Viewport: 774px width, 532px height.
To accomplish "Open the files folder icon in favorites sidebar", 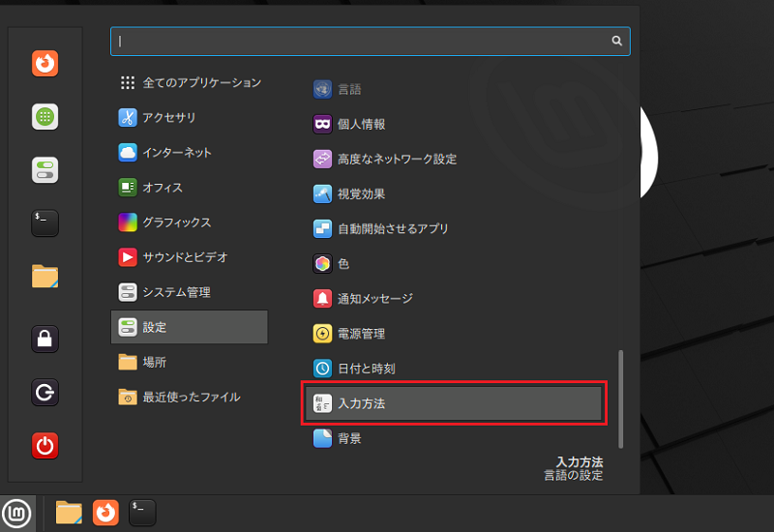I will click(x=45, y=277).
